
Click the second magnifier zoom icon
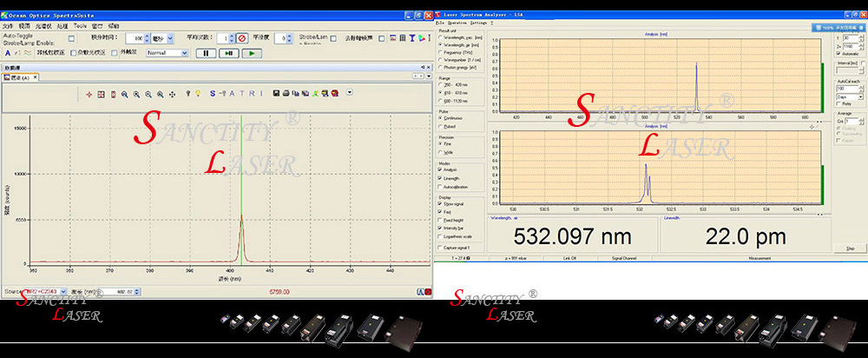(137, 94)
